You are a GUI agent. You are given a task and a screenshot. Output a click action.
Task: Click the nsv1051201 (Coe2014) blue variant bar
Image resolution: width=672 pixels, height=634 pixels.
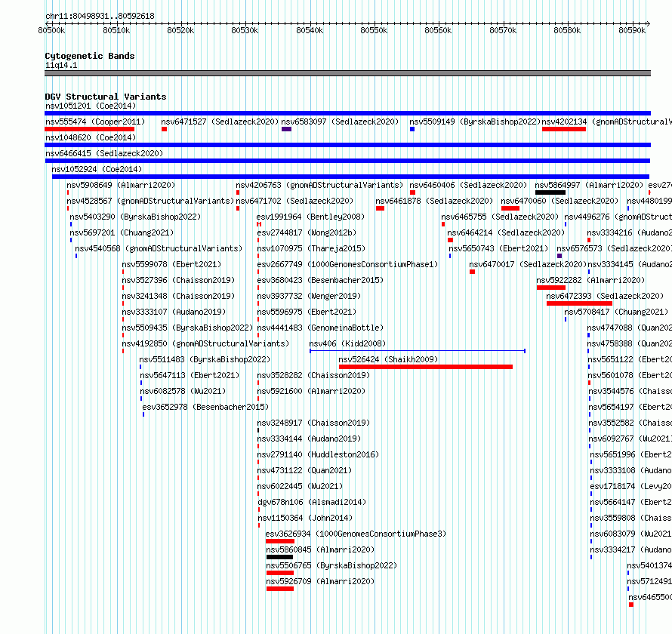pyautogui.click(x=347, y=113)
